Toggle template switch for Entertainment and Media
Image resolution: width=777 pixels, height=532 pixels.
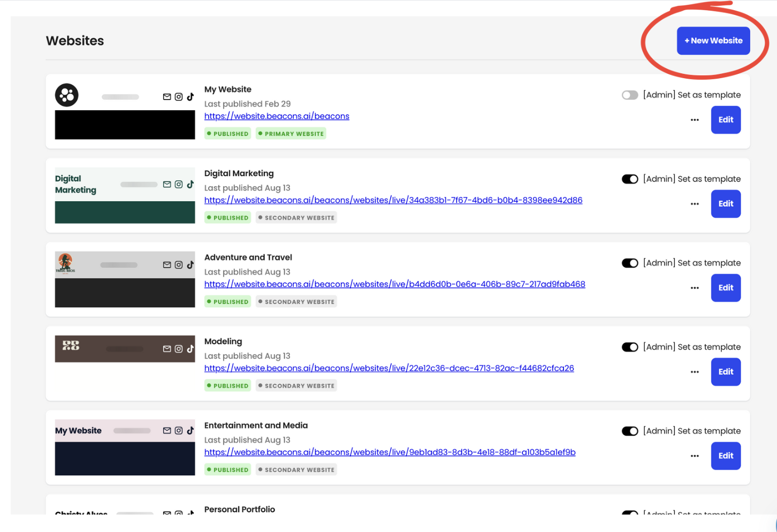click(x=630, y=431)
